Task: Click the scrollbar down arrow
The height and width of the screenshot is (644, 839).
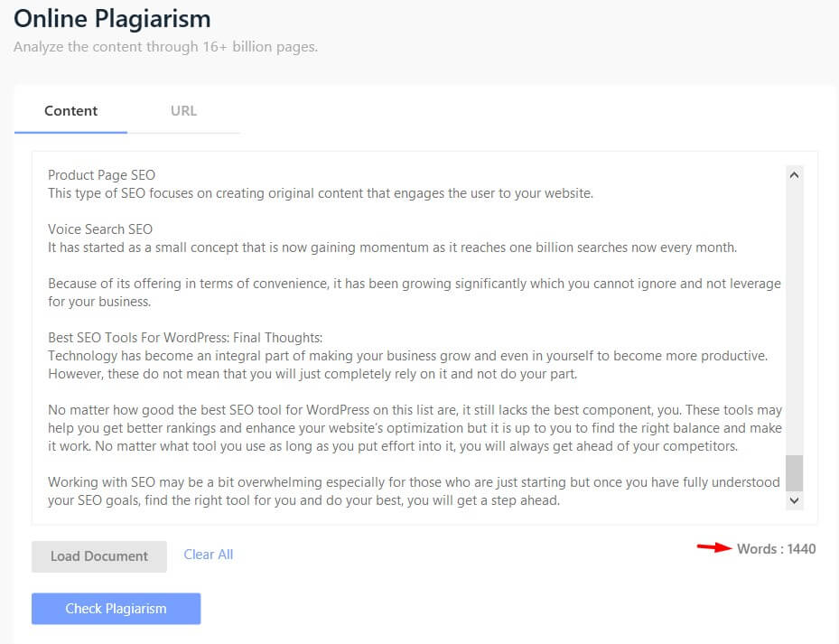Action: [x=794, y=500]
